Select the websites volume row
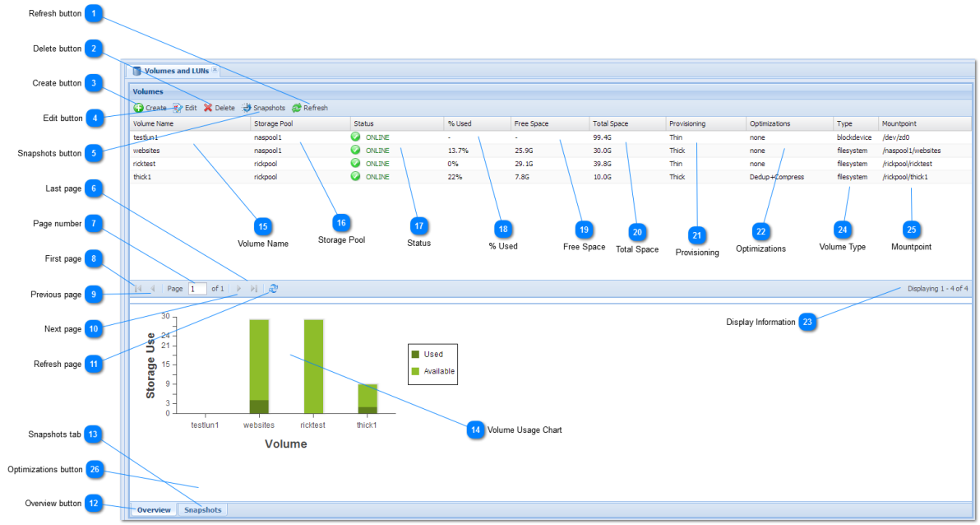The width and height of the screenshot is (980, 525). tap(551, 151)
